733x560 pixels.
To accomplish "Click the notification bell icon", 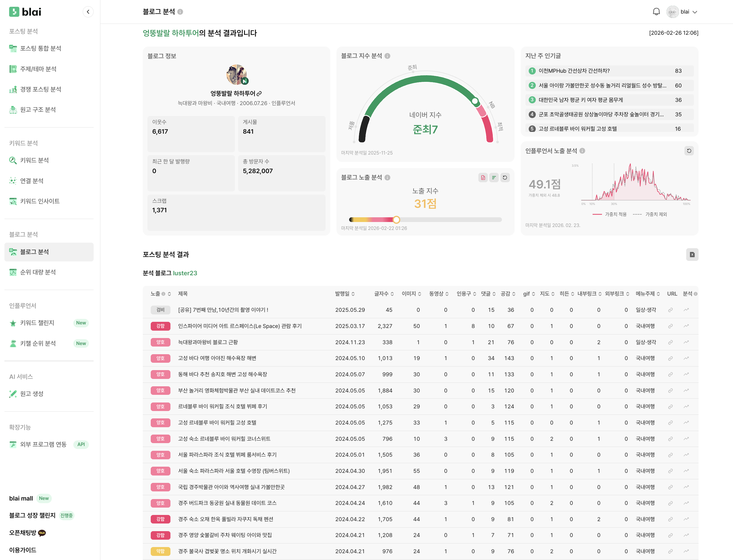I will coord(656,11).
